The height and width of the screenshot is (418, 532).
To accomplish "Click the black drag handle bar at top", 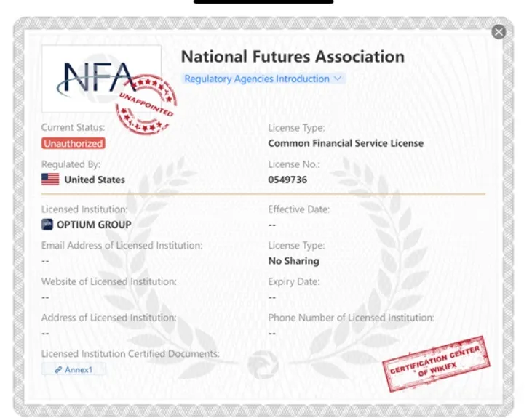I will click(x=263, y=1).
